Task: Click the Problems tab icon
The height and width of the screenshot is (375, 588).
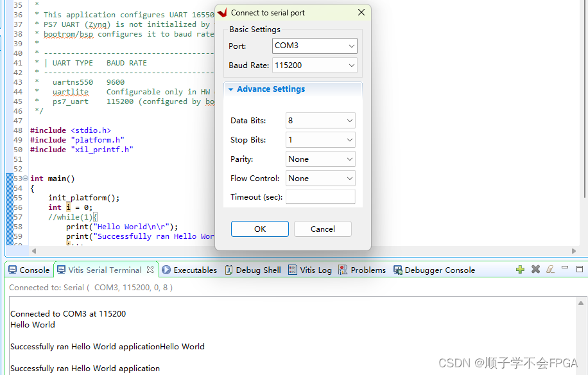Action: tap(342, 270)
